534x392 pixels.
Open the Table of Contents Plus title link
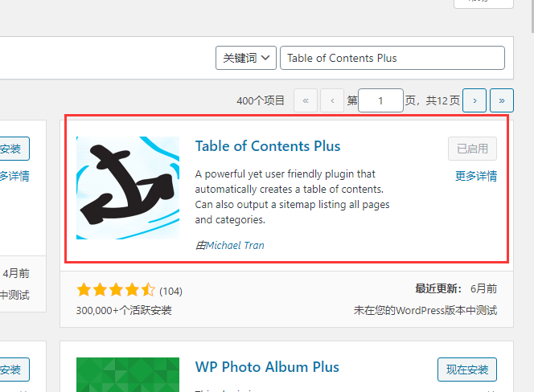(x=268, y=146)
